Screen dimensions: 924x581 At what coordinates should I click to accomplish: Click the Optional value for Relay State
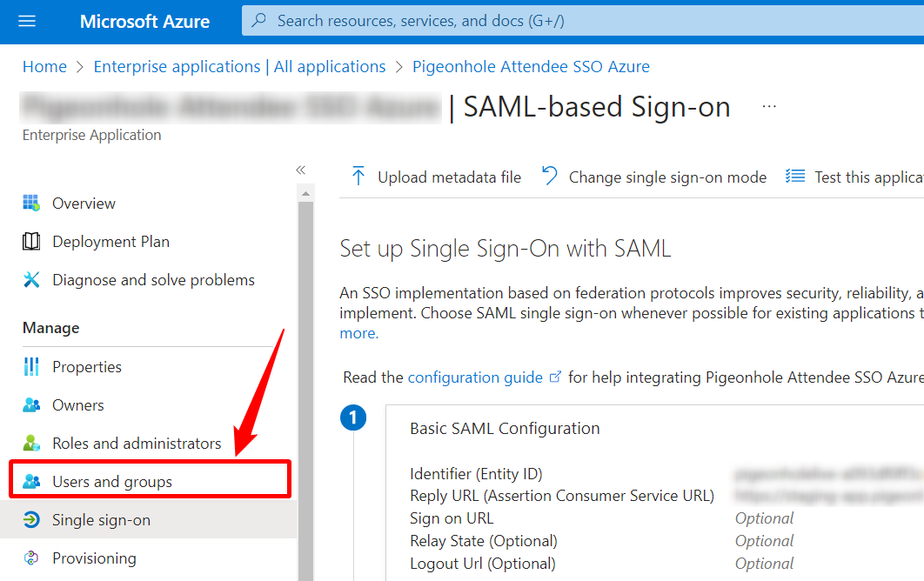tap(764, 541)
